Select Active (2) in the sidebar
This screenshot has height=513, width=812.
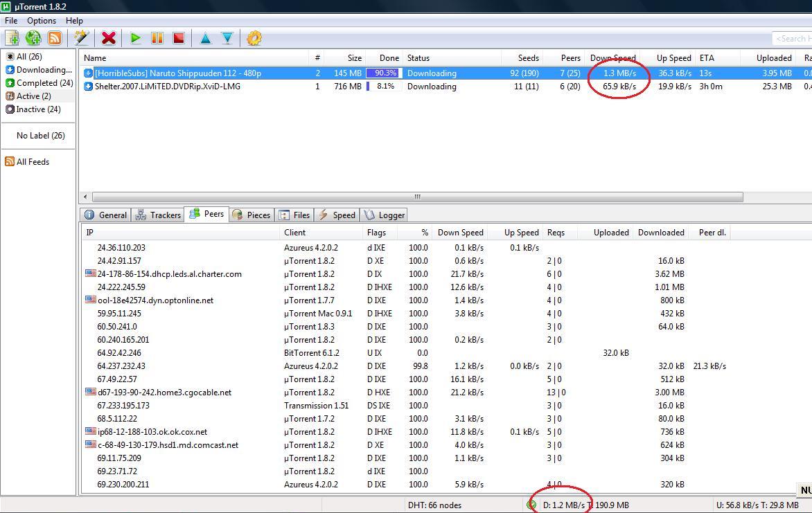click(28, 96)
